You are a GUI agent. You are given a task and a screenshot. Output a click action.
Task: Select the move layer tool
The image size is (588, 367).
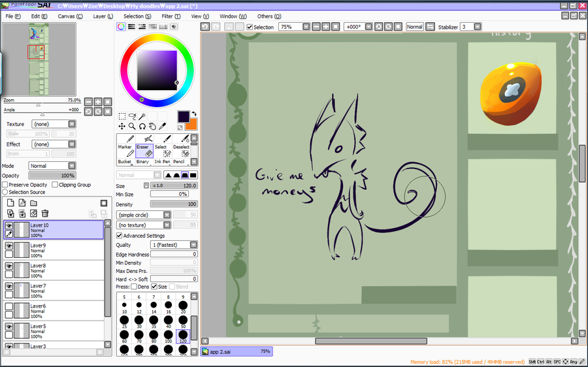122,126
